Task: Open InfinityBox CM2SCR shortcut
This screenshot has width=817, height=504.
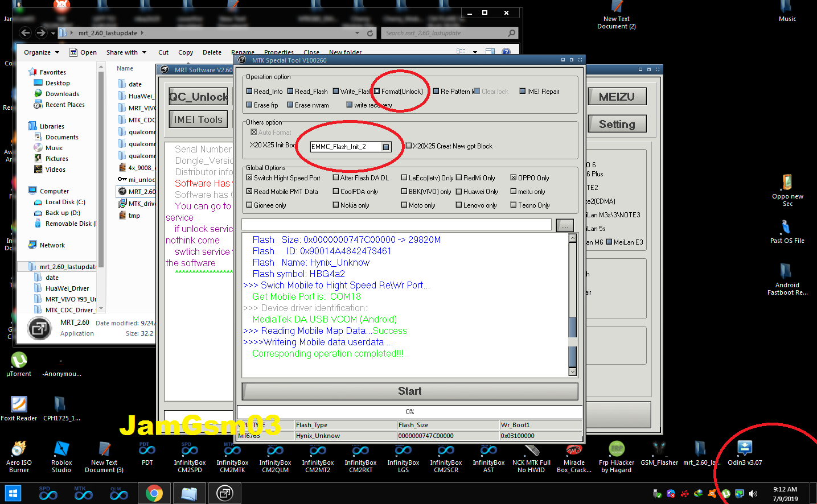Action: click(x=446, y=457)
